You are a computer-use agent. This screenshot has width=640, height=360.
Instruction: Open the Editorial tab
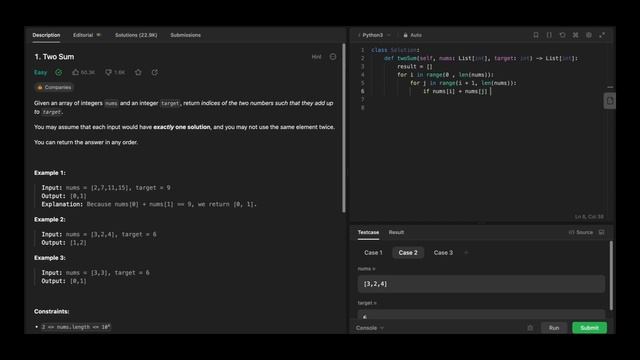tap(83, 35)
